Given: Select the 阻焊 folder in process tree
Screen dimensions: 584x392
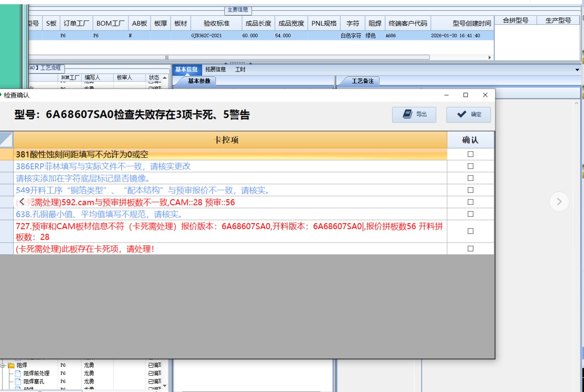Looking at the screenshot, I should (22, 365).
